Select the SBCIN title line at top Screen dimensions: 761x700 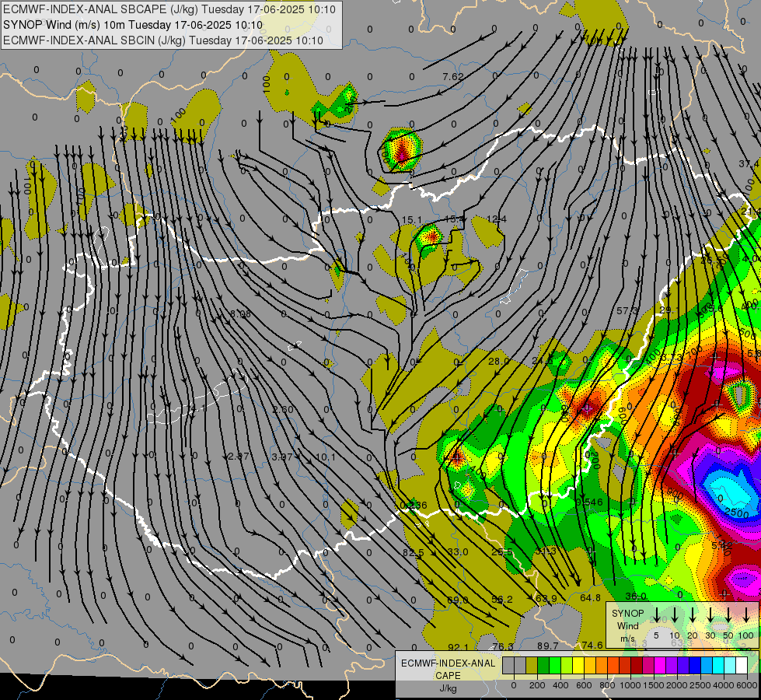[163, 40]
